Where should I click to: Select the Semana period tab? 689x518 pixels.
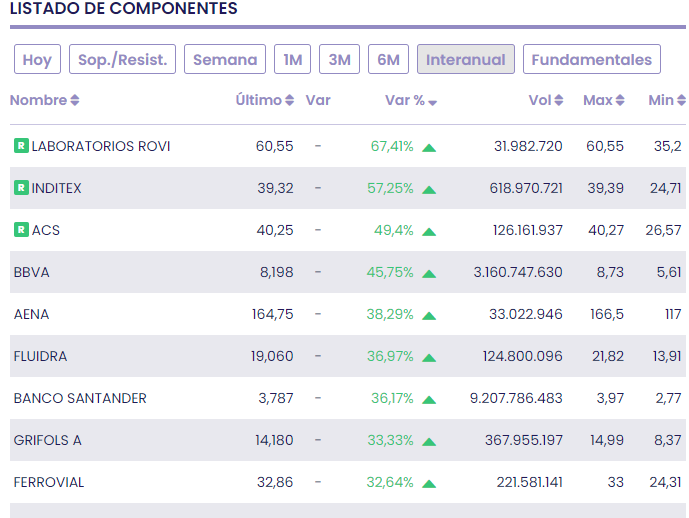click(225, 59)
